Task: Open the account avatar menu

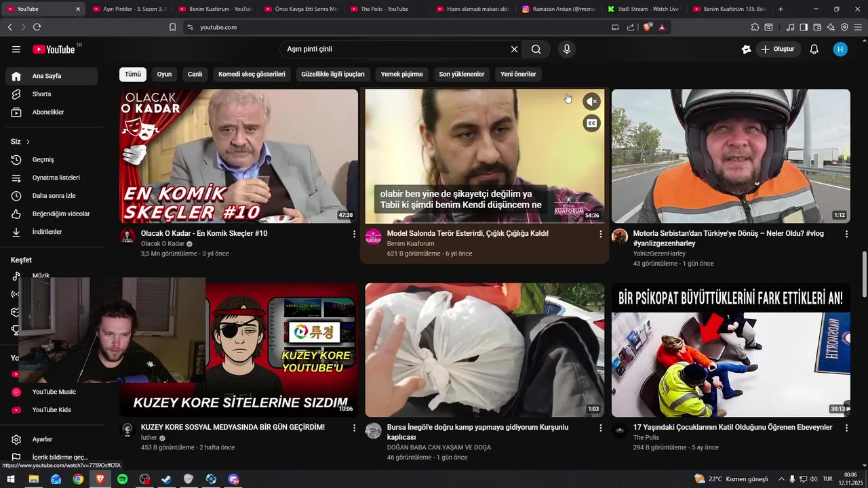Action: tap(840, 49)
